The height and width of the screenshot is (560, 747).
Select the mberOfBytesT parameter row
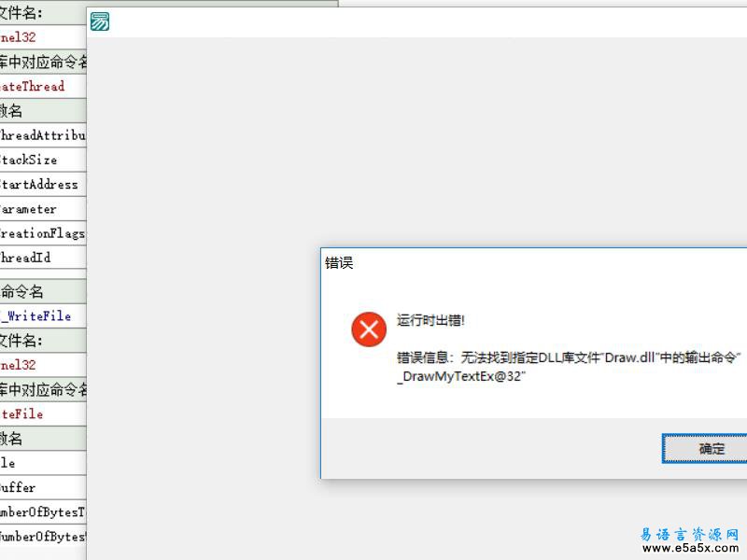point(43,511)
